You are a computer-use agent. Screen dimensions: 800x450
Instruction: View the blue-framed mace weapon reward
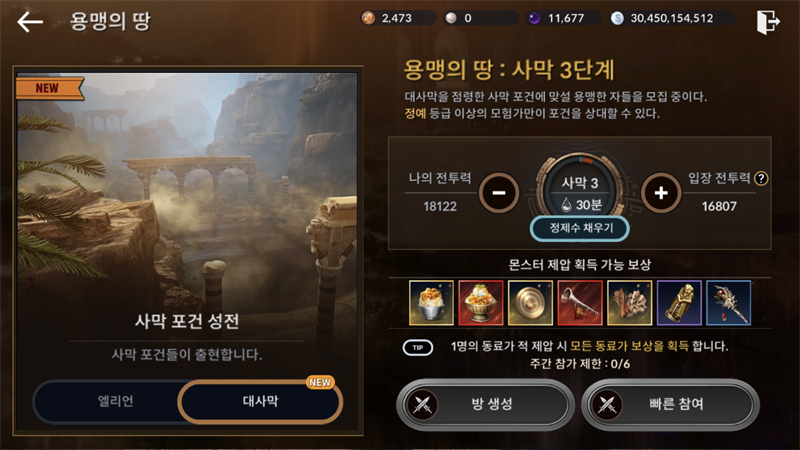pos(729,303)
